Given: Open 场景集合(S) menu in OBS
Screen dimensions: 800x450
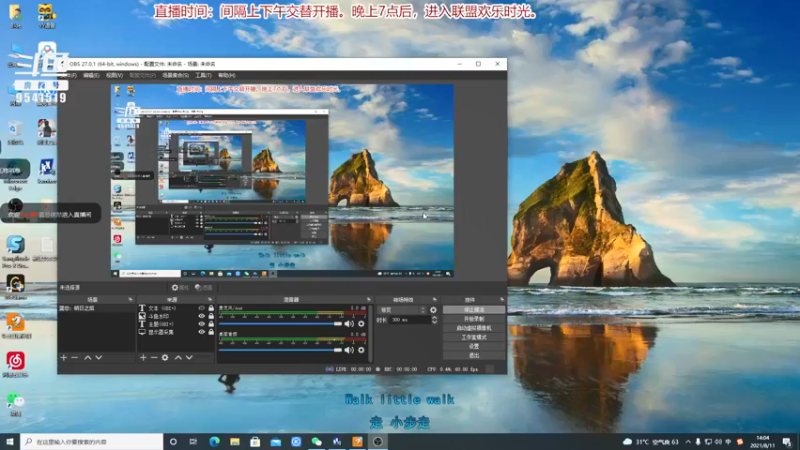Looking at the screenshot, I should tap(176, 75).
